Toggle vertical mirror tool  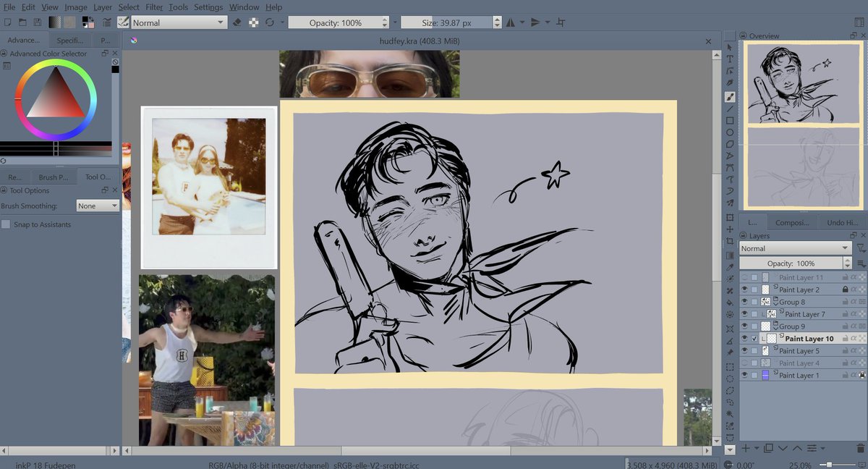[x=535, y=22]
